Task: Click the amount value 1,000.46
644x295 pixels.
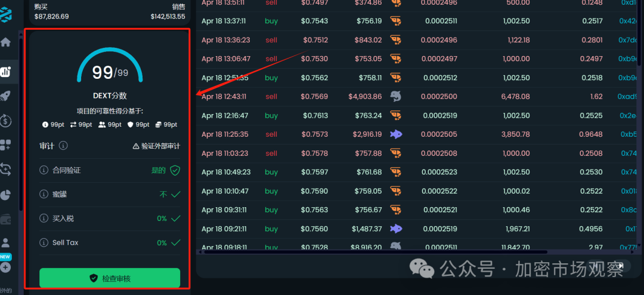Action: (x=516, y=210)
